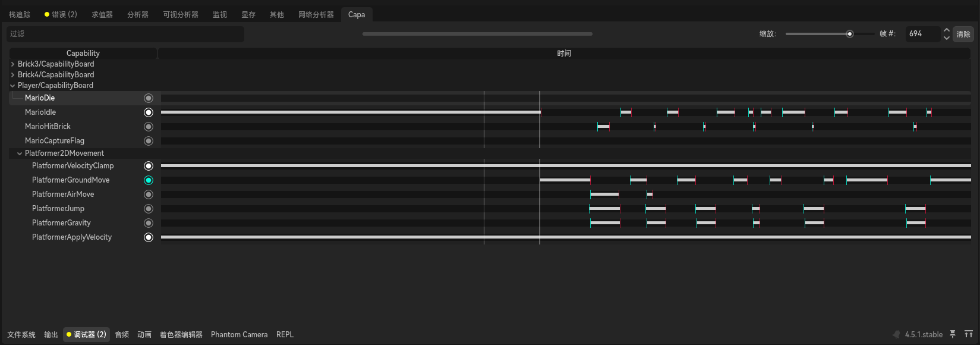The image size is (980, 345).
Task: Open the 文件系统 bottom panel
Action: pyautogui.click(x=21, y=335)
